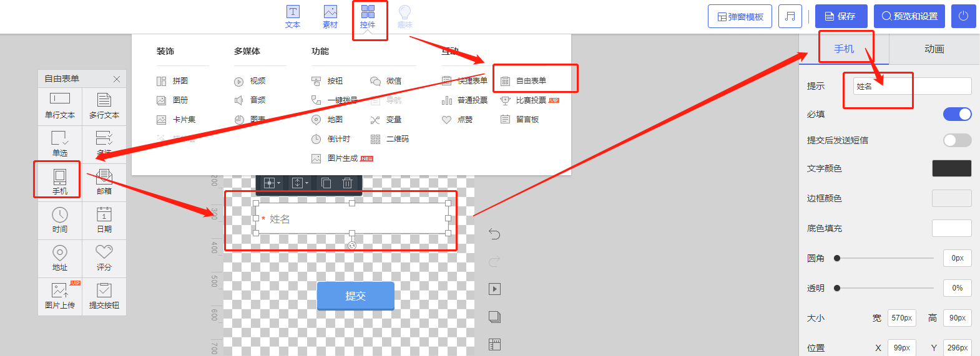Image resolution: width=980 pixels, height=356 pixels.
Task: Switch to the 手机 properties tab
Action: pyautogui.click(x=844, y=49)
